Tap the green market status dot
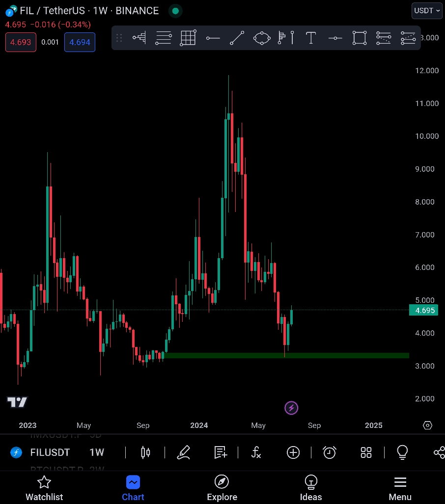 click(x=175, y=11)
